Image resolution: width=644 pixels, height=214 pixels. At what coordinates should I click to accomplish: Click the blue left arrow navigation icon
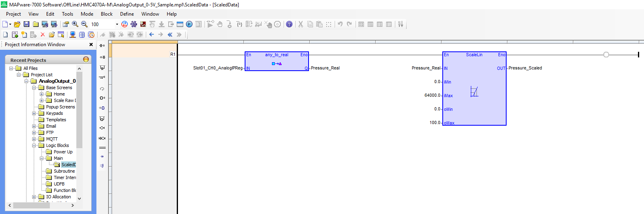coord(151,35)
